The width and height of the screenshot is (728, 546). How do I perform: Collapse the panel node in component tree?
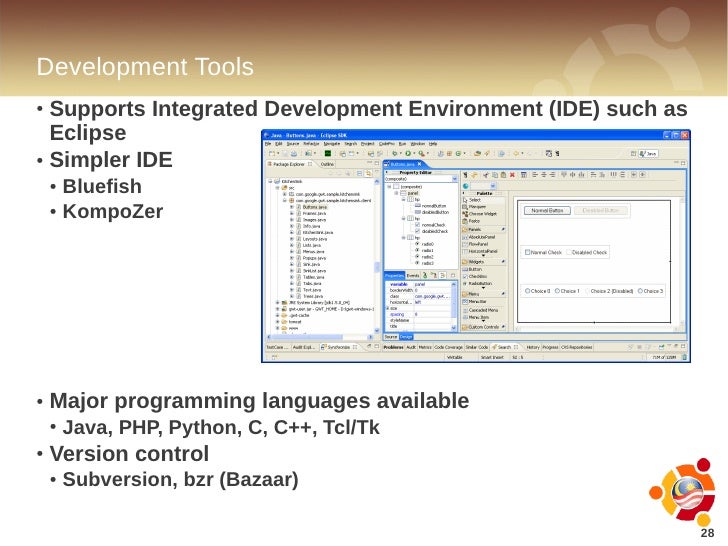pyautogui.click(x=396, y=193)
